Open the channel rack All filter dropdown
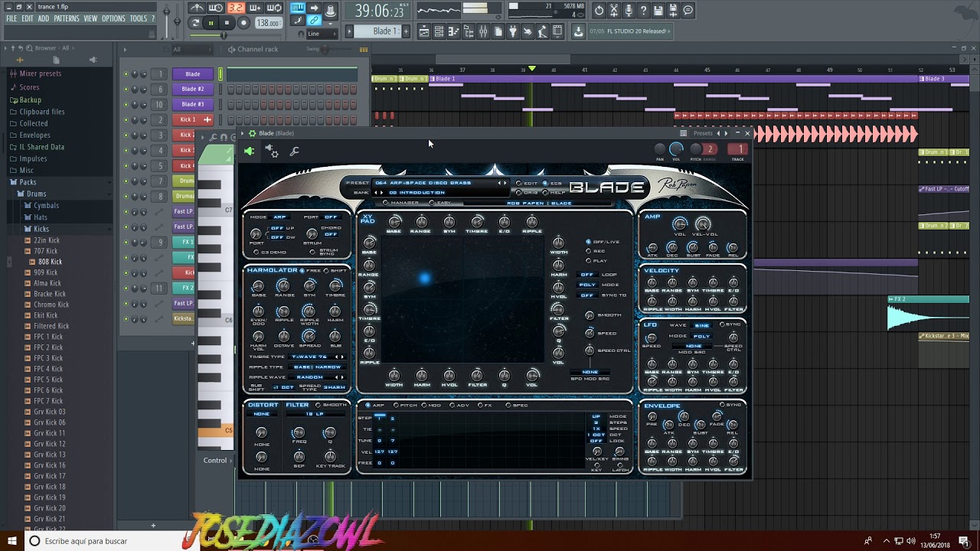980x551 pixels. 192,50
